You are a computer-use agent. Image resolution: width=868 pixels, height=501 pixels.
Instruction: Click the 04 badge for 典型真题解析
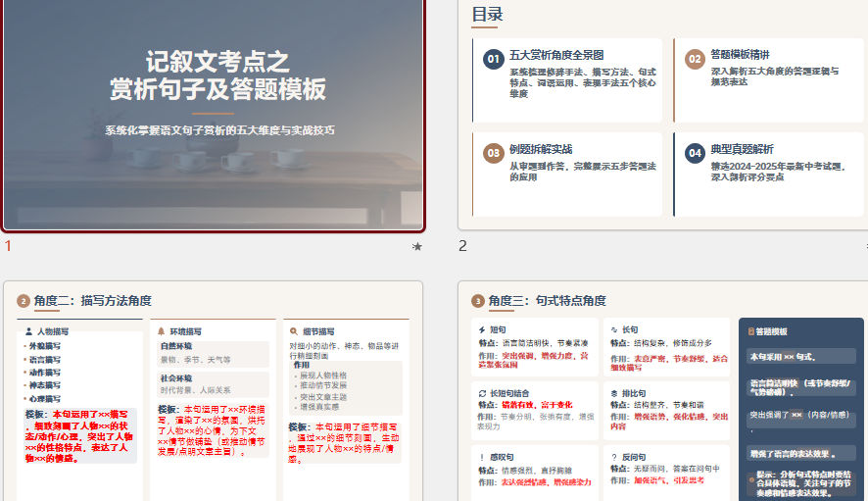[x=695, y=153]
